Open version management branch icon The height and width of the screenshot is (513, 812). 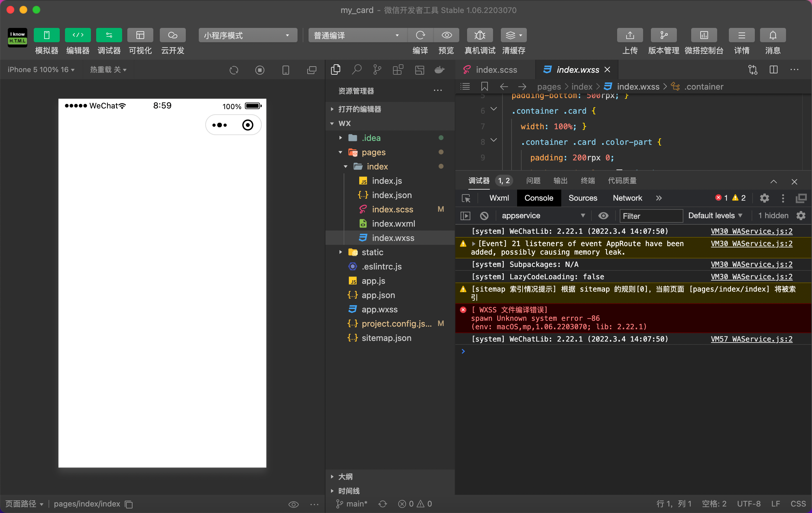tap(663, 35)
